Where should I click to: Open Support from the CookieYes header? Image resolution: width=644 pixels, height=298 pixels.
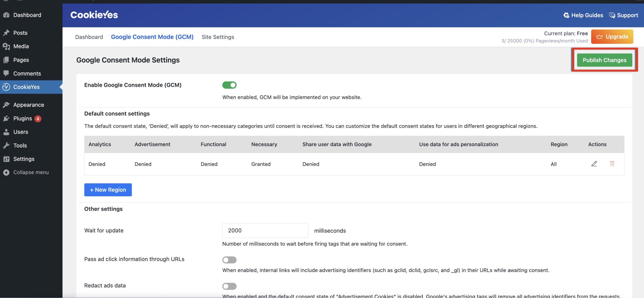(x=612, y=15)
